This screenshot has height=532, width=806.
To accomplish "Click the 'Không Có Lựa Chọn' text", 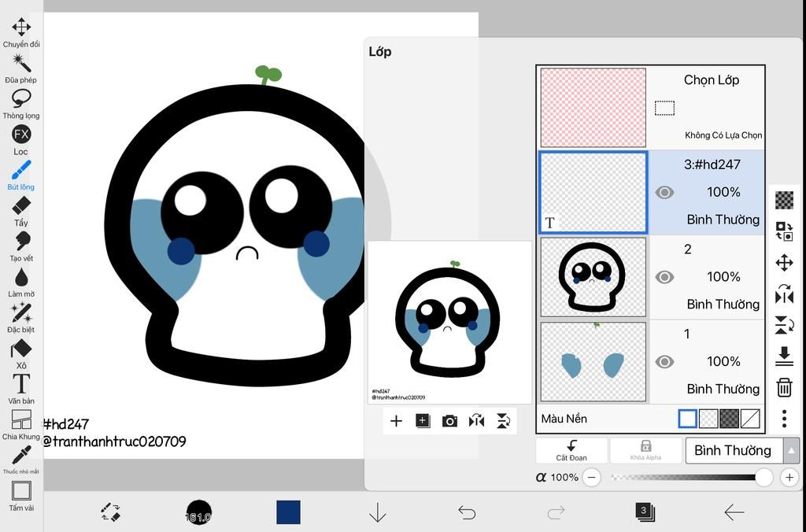I will tap(723, 135).
